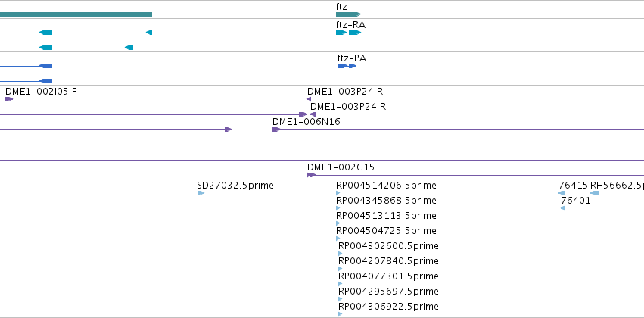Select the ftz-PA protein glyph
The image size is (644, 318).
pos(347,66)
